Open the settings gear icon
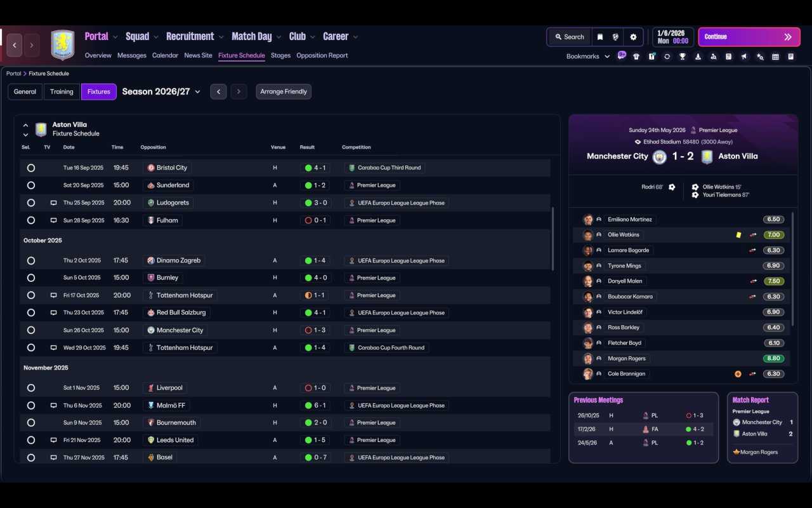812x508 pixels. 633,37
